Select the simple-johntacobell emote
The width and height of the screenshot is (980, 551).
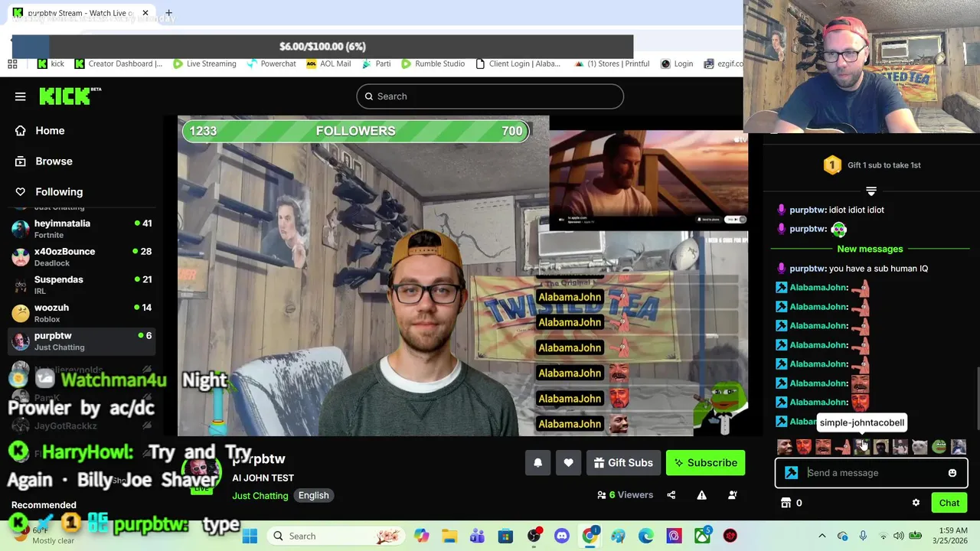862,447
